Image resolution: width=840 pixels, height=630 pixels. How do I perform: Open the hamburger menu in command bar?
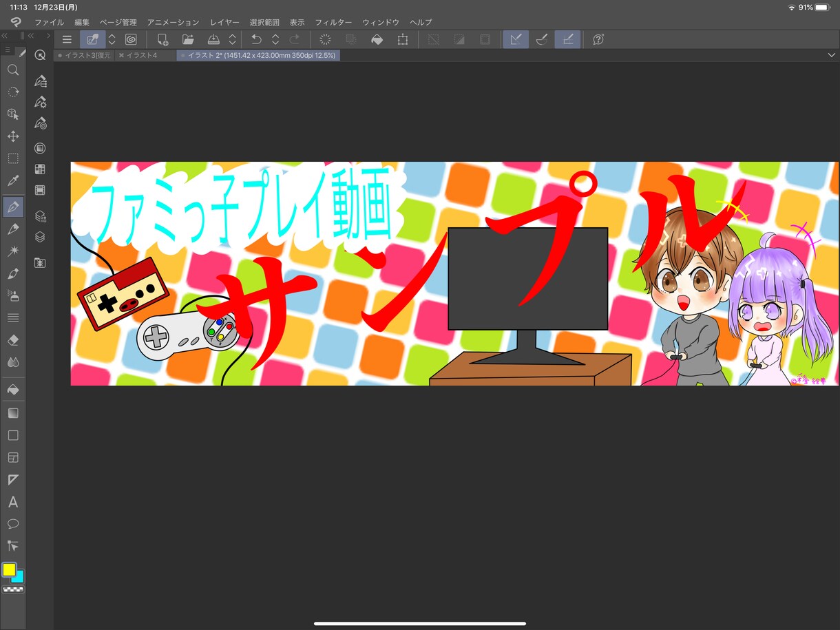pyautogui.click(x=67, y=39)
